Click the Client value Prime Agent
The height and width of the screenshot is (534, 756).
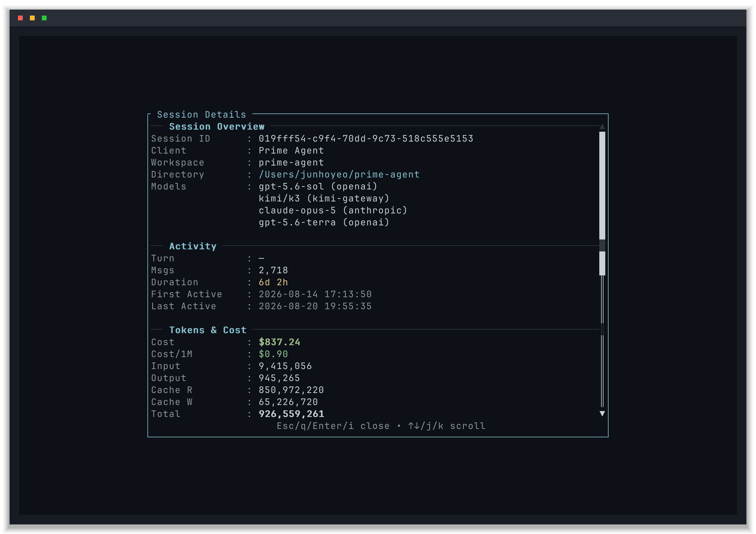tap(291, 150)
